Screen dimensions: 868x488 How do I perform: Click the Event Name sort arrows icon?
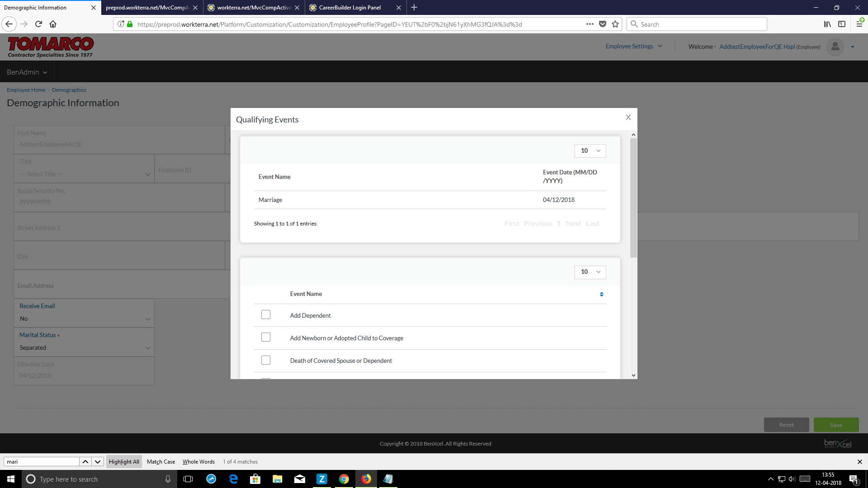coord(601,294)
